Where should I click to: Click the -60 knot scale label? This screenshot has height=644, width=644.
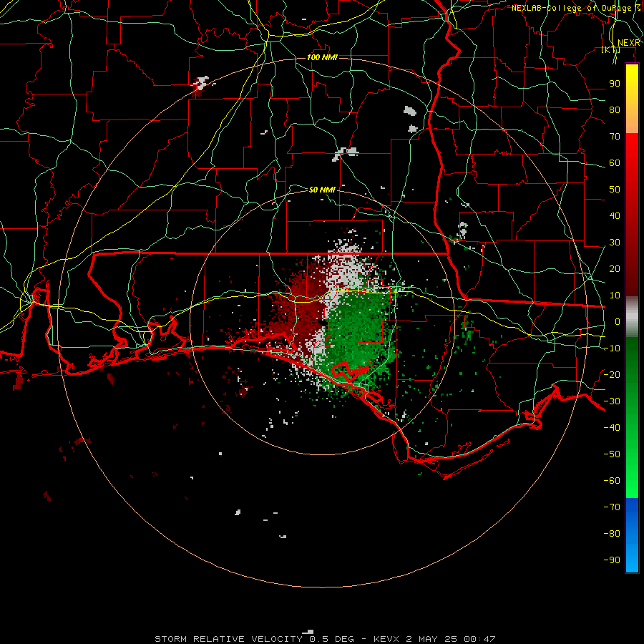[x=612, y=481]
